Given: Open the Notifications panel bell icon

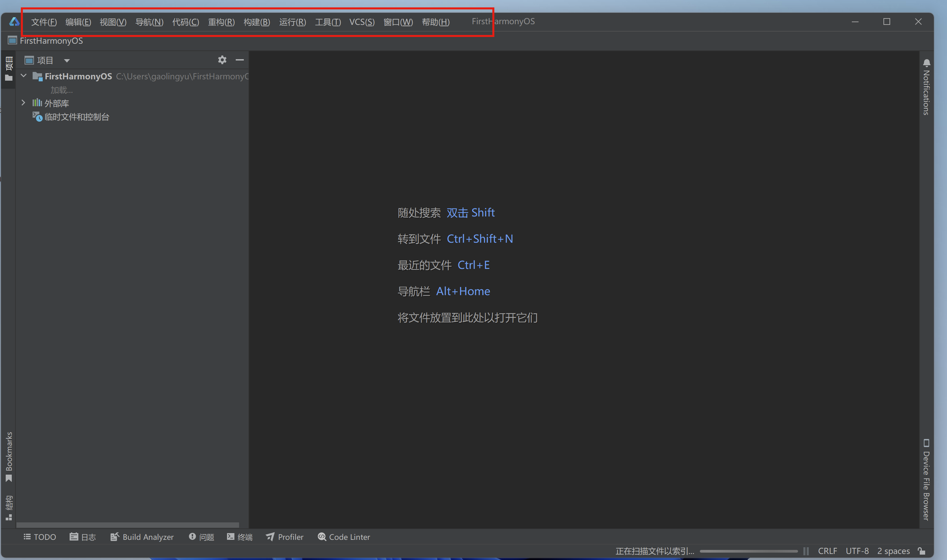Looking at the screenshot, I should pos(926,63).
